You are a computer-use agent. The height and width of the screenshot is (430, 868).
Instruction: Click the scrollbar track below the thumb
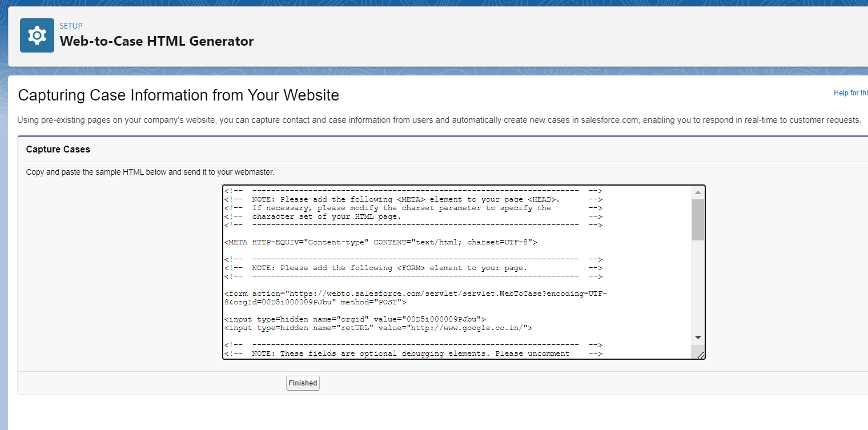(x=698, y=286)
